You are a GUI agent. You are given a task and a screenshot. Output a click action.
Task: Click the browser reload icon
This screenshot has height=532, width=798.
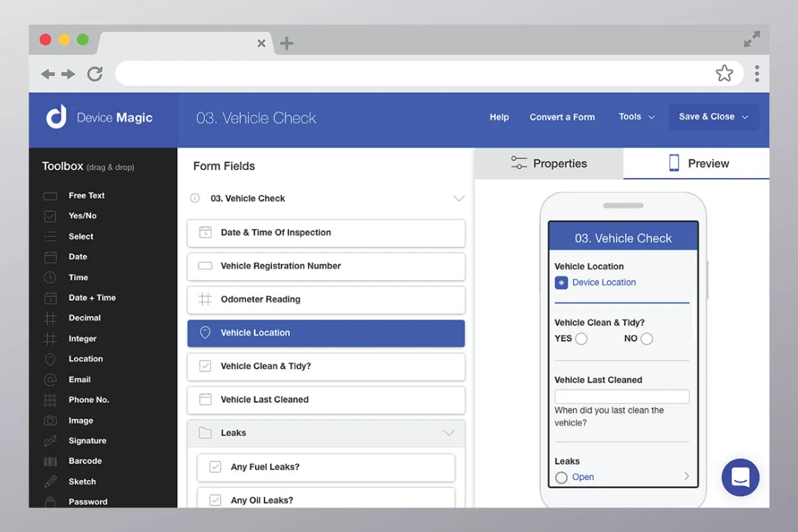(95, 74)
